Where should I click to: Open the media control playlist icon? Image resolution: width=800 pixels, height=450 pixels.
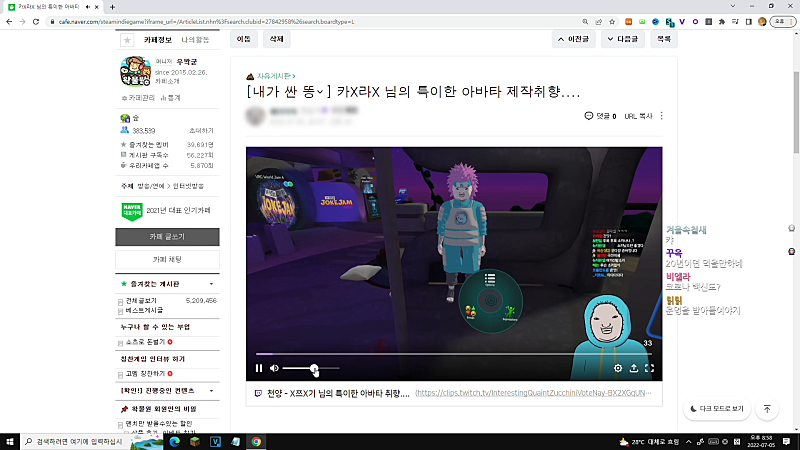pos(735,21)
